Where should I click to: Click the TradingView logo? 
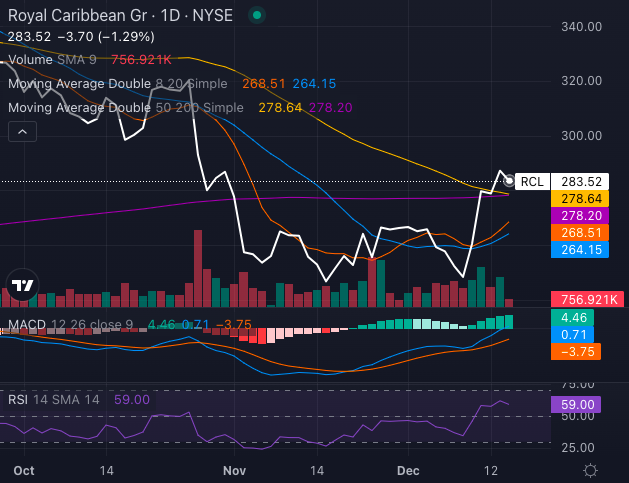[22, 285]
